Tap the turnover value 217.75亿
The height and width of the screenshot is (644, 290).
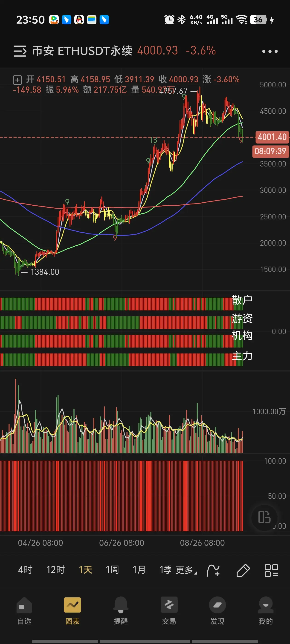[110, 89]
